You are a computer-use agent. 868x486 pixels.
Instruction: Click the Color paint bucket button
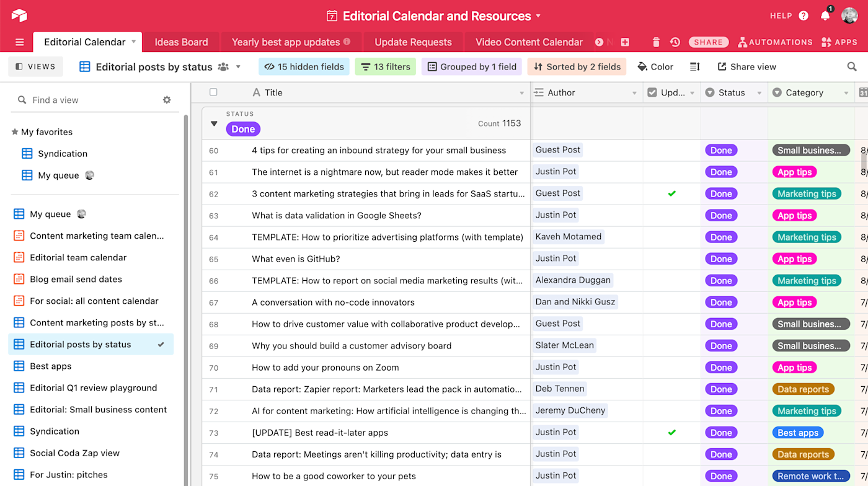pos(655,67)
